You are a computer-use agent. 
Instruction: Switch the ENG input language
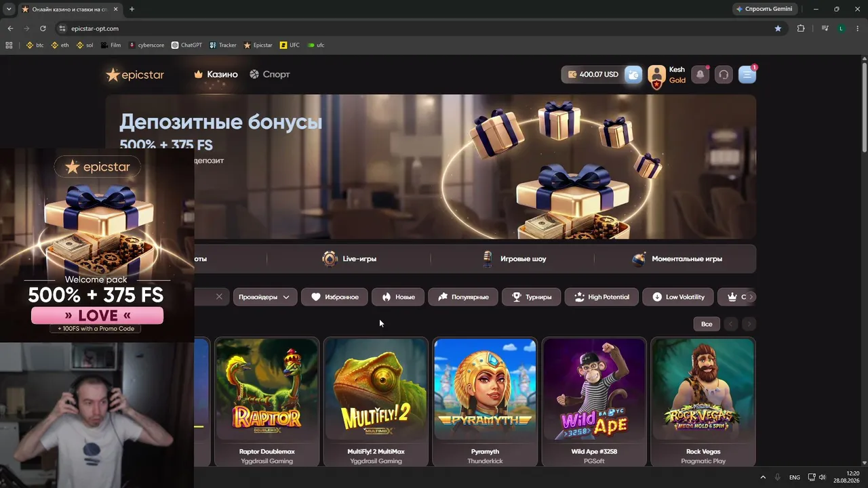tap(794, 477)
